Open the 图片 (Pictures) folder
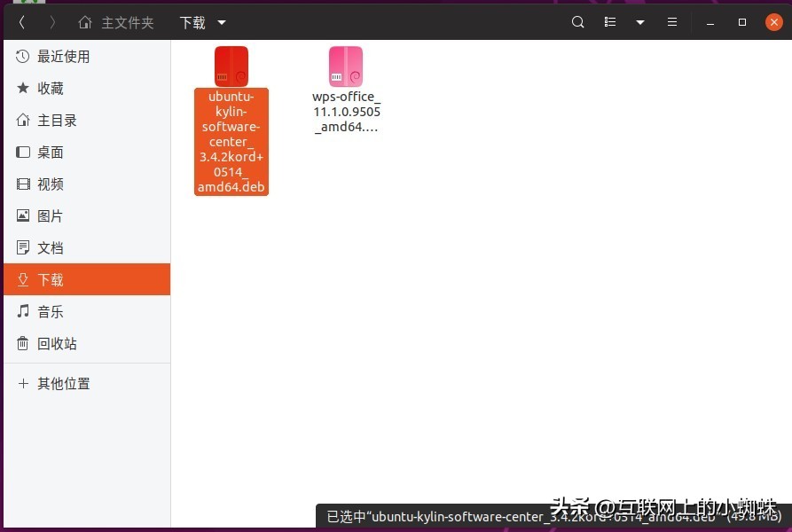This screenshot has height=532, width=792. tap(50, 215)
